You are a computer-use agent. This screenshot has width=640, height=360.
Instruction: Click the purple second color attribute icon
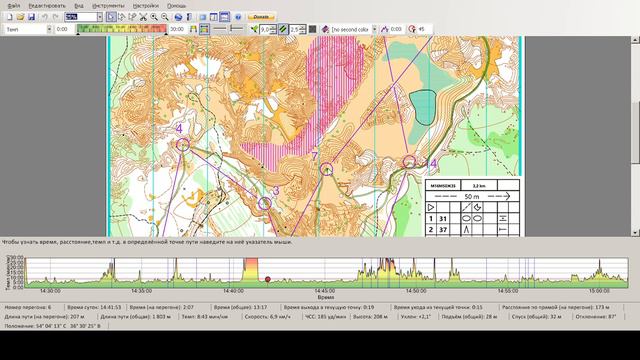click(x=325, y=29)
